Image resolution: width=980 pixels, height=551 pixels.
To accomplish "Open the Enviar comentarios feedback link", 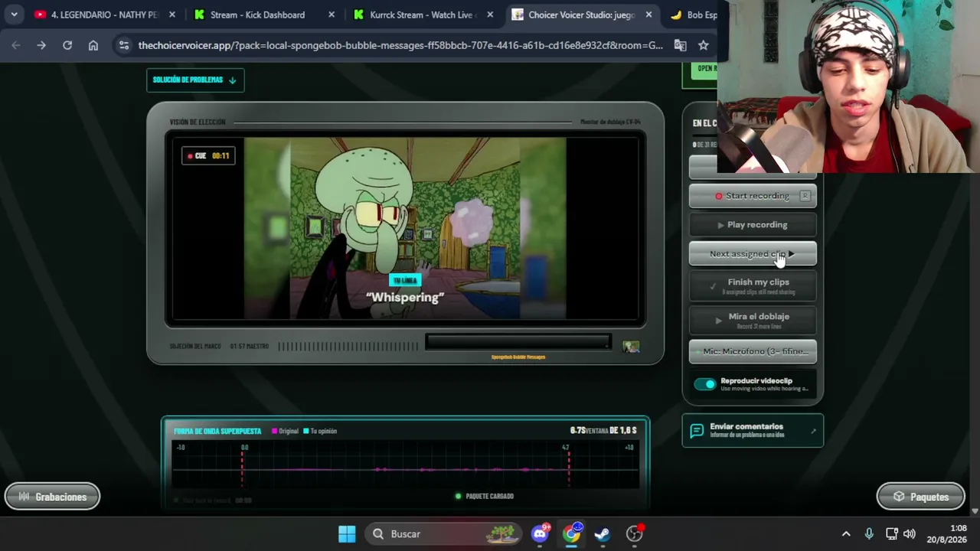I will 753,431.
